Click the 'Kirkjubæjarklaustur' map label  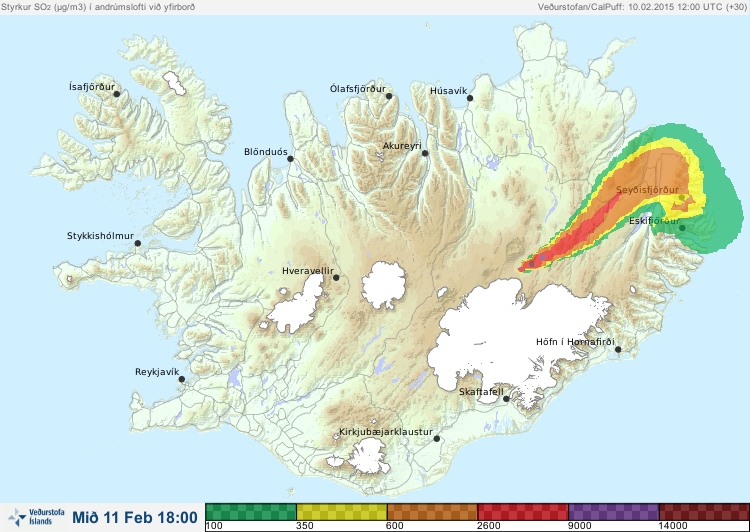point(386,432)
